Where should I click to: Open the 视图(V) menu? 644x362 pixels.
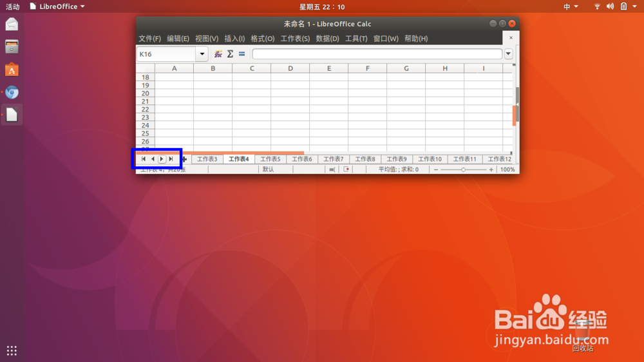coord(207,39)
